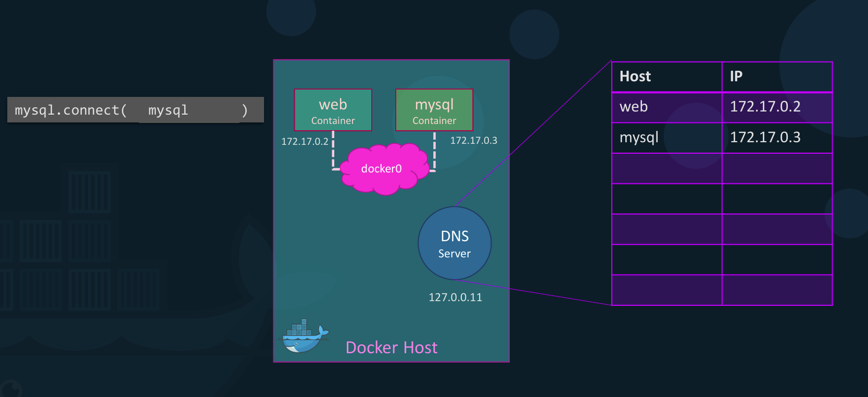Click the Docker whale logo
Viewport: 868px width, 397px height.
pyautogui.click(x=304, y=337)
